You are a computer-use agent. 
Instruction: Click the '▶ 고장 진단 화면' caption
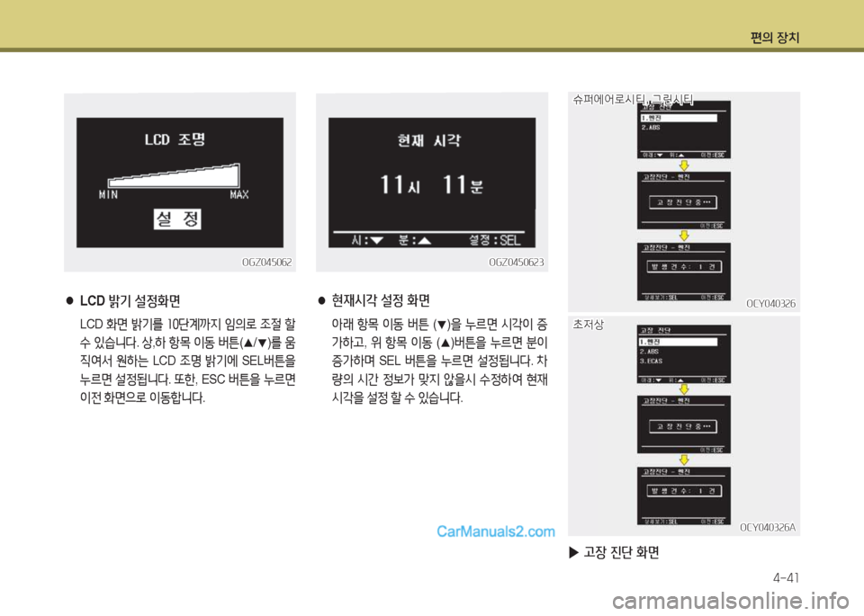[615, 552]
